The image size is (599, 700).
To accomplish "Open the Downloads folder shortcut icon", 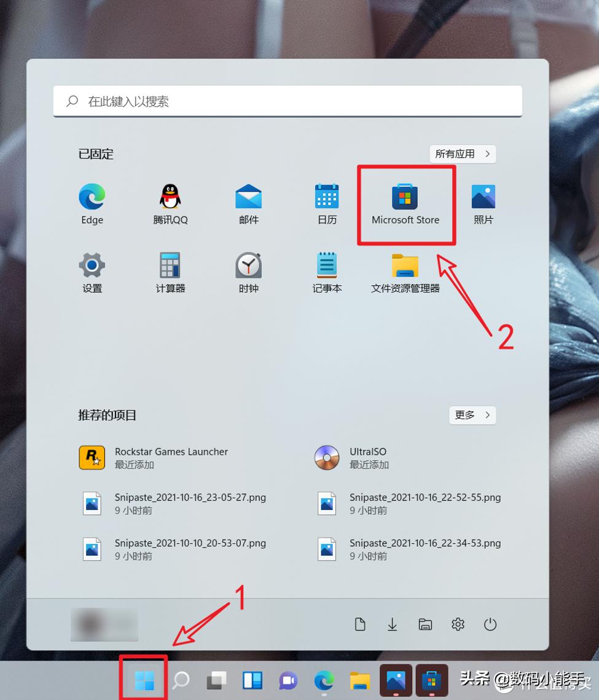I will [x=393, y=624].
